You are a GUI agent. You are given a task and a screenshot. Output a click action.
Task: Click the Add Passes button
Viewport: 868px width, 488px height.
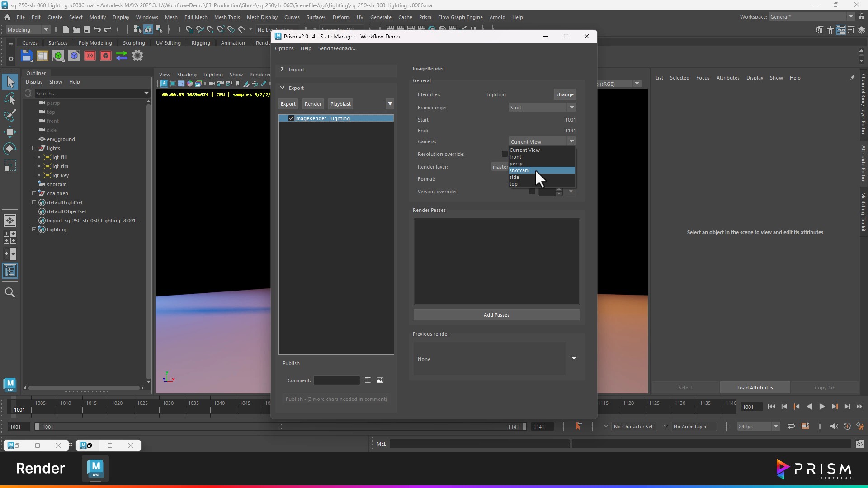pyautogui.click(x=496, y=315)
